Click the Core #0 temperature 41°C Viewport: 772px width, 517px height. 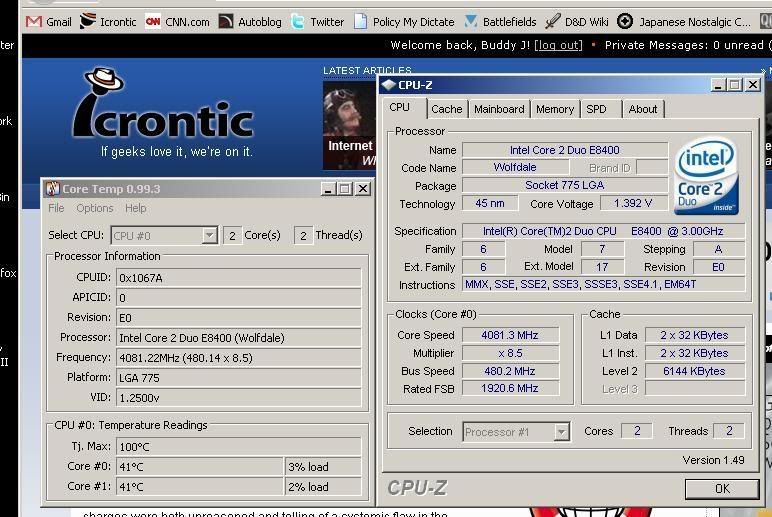pos(199,467)
